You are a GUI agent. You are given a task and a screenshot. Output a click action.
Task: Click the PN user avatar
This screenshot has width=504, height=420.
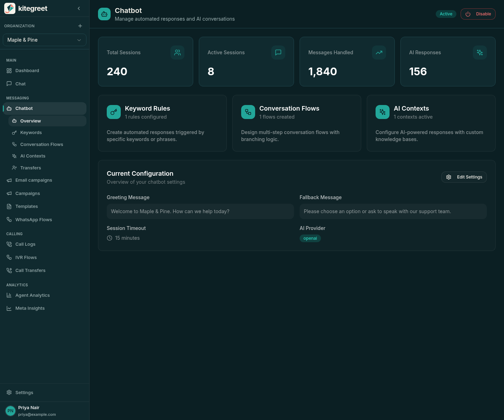point(10,411)
